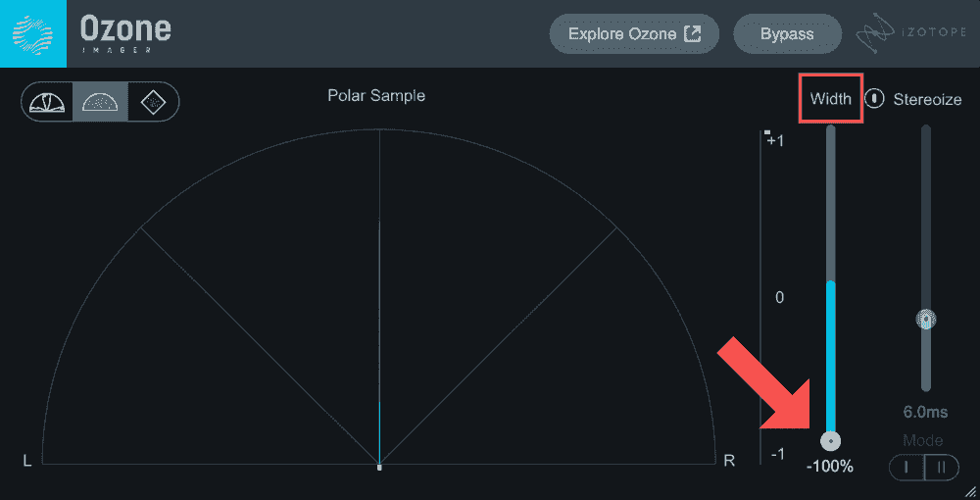Click the Ozone Imager title text
Screen dimensions: 980x500
click(x=125, y=32)
